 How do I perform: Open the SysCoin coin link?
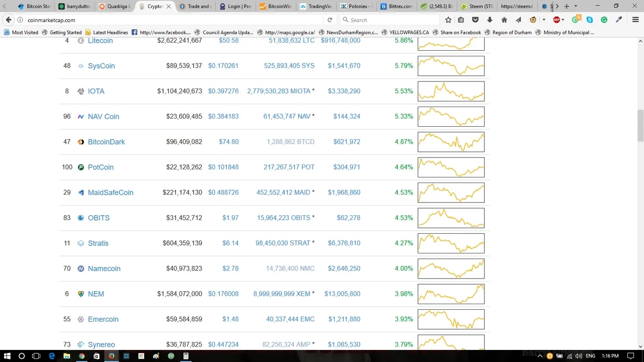pos(101,66)
